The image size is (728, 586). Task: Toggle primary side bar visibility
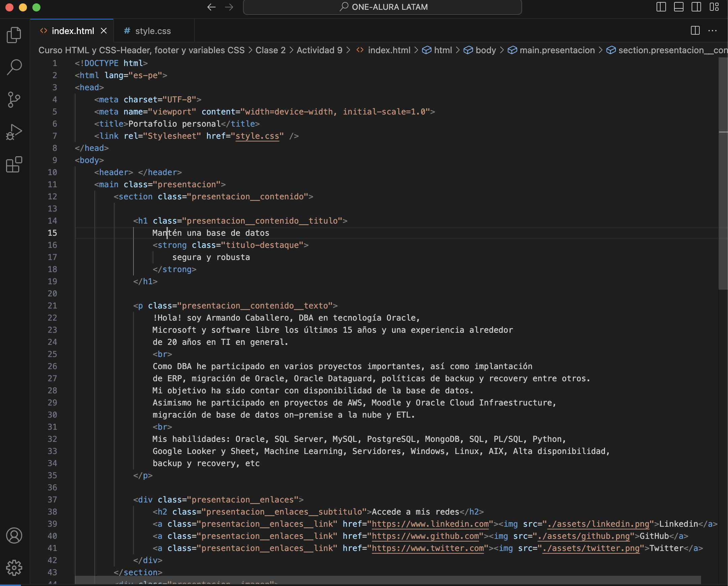coord(661,7)
